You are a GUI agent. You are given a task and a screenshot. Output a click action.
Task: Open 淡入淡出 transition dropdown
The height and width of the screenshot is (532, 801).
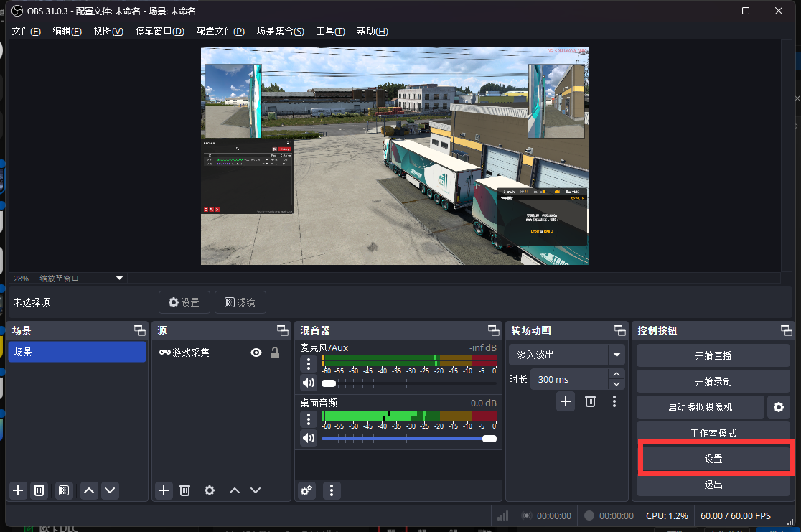click(x=617, y=355)
